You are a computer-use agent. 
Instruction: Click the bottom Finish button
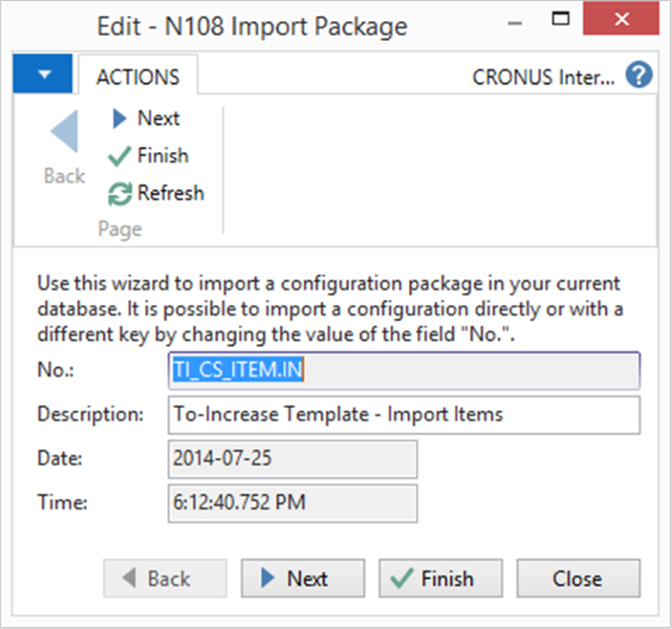coord(440,578)
